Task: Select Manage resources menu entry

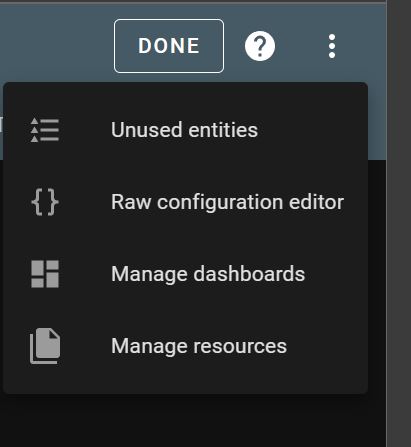Action: [186, 346]
